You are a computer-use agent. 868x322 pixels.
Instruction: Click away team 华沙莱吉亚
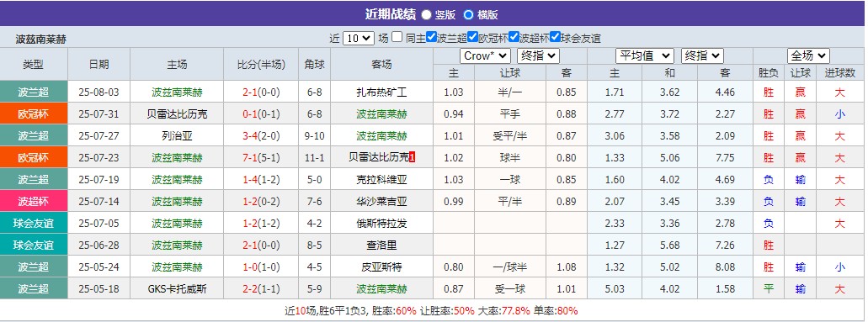(x=381, y=202)
